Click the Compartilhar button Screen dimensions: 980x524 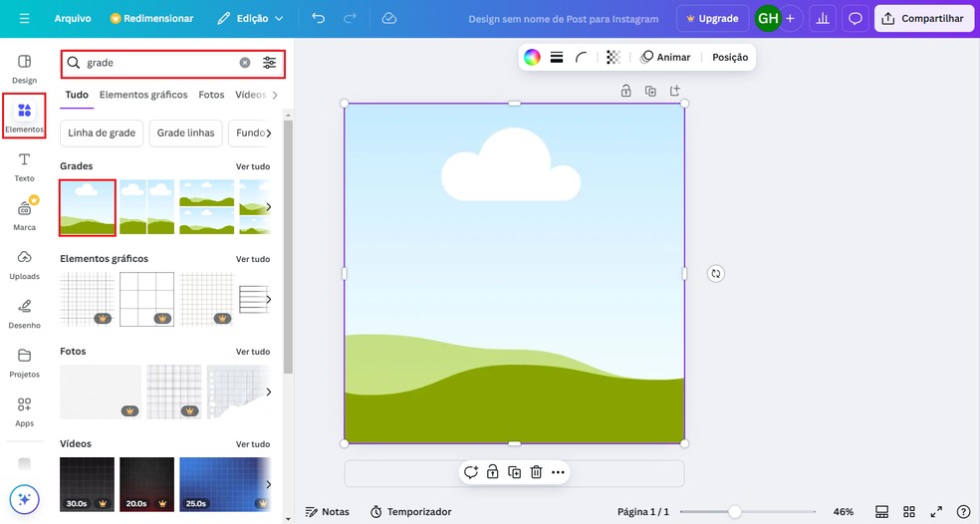[923, 18]
